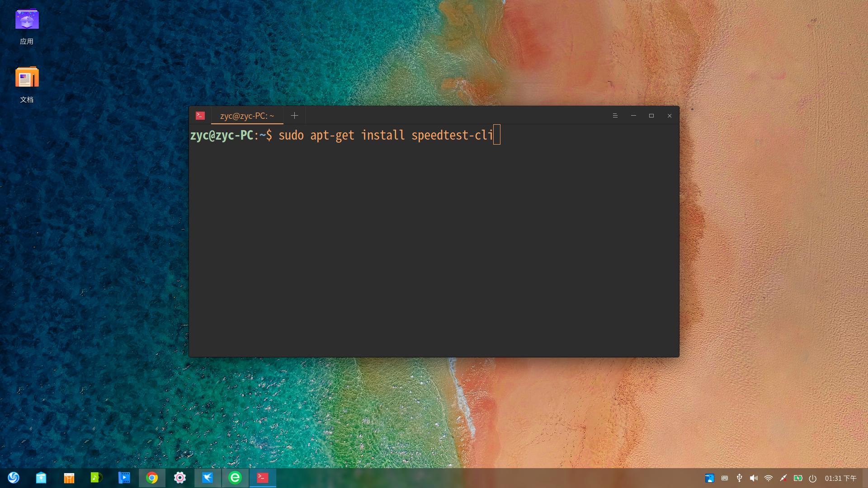Launch Google Chrome from the dock
Image resolution: width=868 pixels, height=488 pixels.
click(152, 478)
